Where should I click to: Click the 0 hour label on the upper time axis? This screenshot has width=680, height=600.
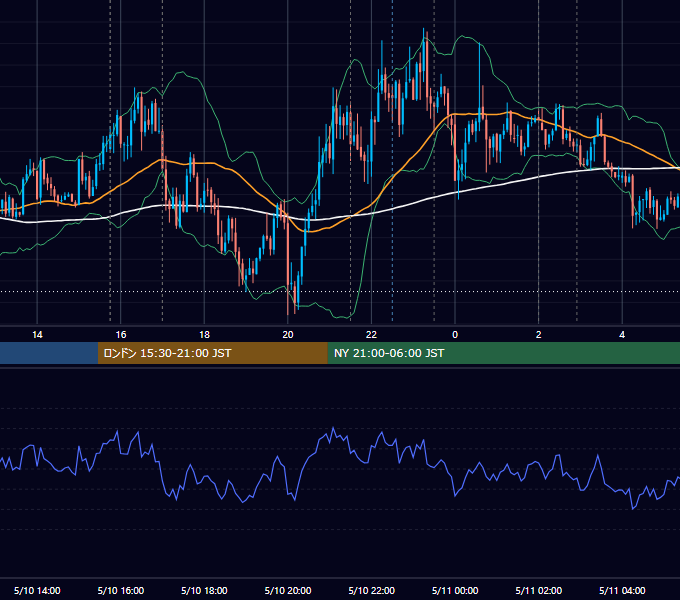(x=455, y=335)
